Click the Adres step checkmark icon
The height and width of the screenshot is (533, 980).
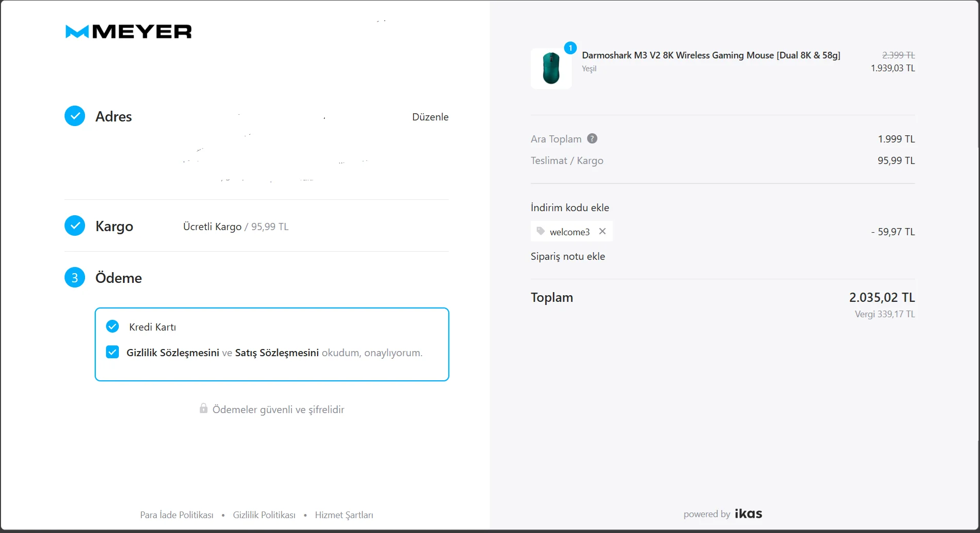tap(75, 116)
